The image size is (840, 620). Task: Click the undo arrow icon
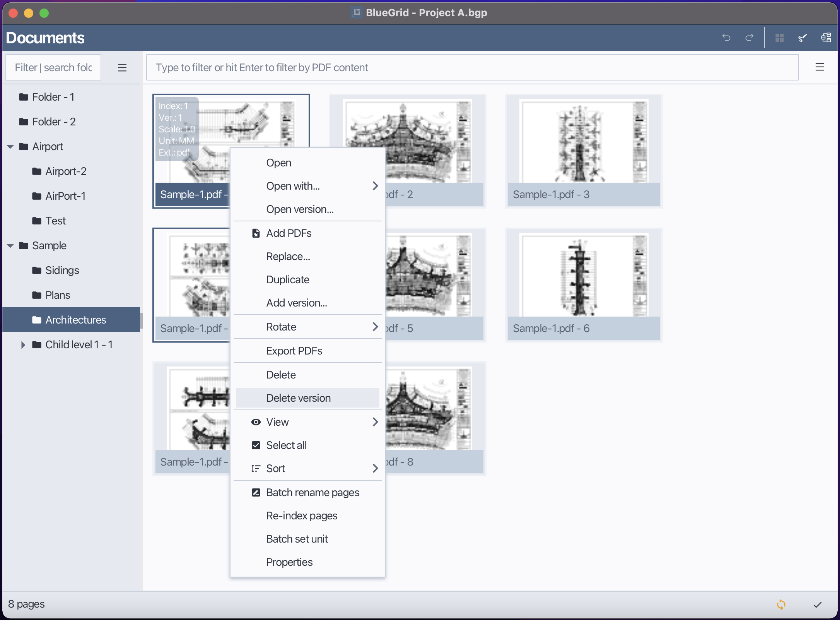(726, 38)
